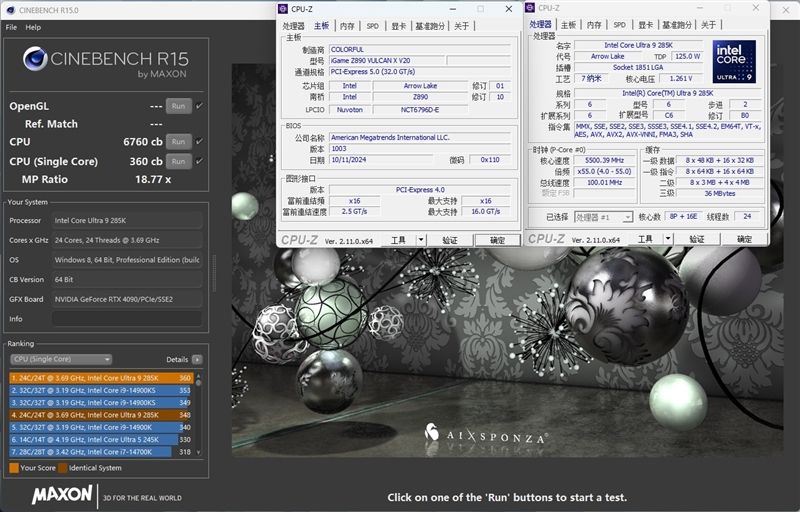Click the Details arrow icon in Ranking
800x512 pixels.
click(197, 359)
